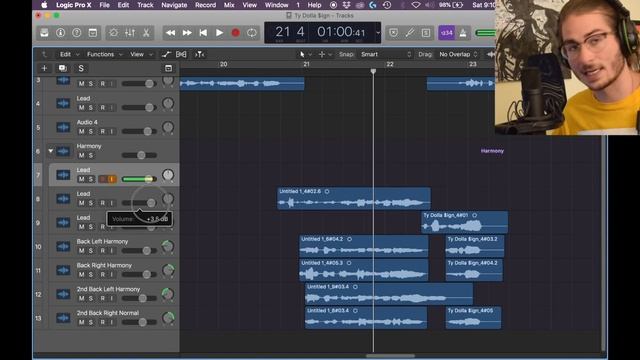Viewport: 640px width, 360px height.
Task: Add a new track with plus button
Action: (44, 68)
